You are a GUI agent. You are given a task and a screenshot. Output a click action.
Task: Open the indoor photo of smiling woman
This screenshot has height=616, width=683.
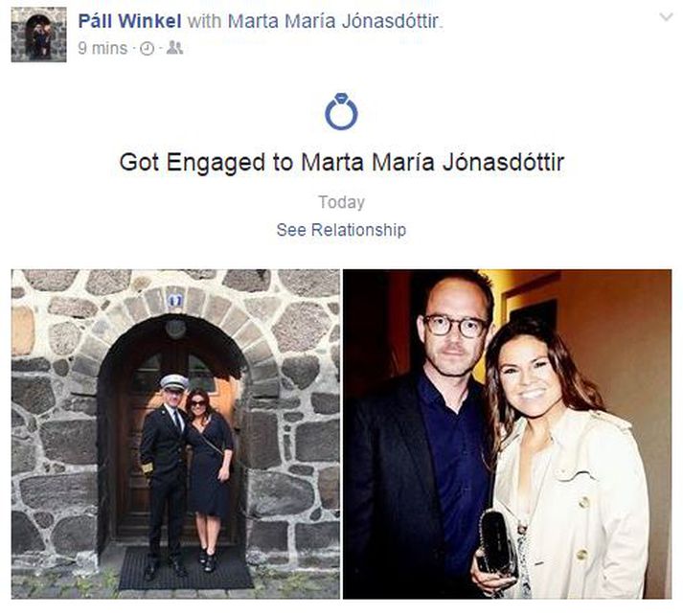pyautogui.click(x=507, y=434)
